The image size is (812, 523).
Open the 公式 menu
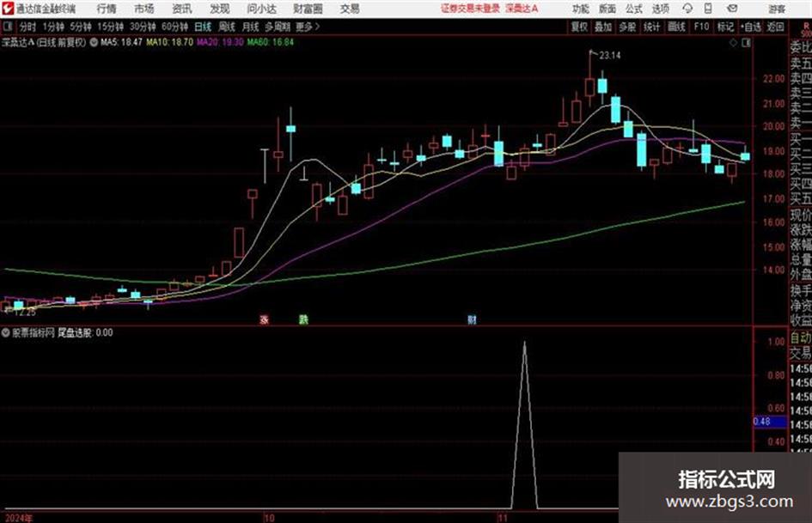(633, 9)
